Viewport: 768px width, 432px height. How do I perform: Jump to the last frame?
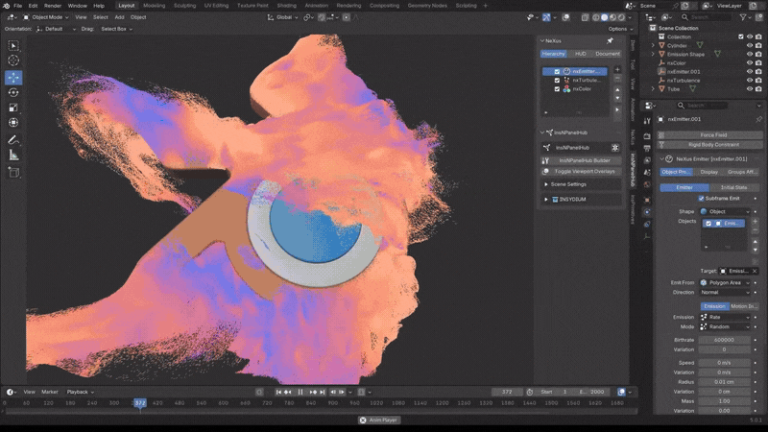point(322,392)
